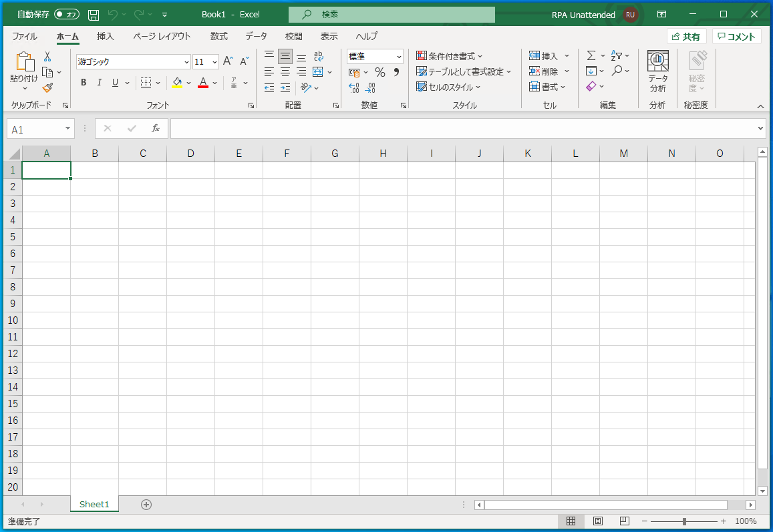Click the Format Painter brush icon
Screen dimensions: 773x532
pyautogui.click(x=47, y=87)
